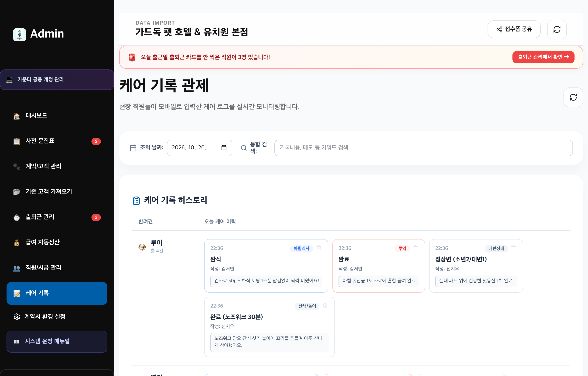Open 카운터 공용 계정 관리 menu
588x376 pixels.
point(57,80)
